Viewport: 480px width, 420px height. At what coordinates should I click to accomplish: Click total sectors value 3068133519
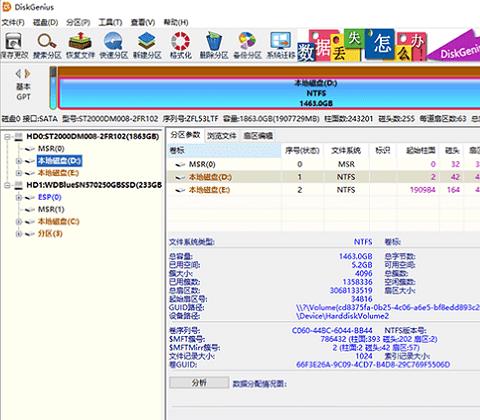(351, 290)
